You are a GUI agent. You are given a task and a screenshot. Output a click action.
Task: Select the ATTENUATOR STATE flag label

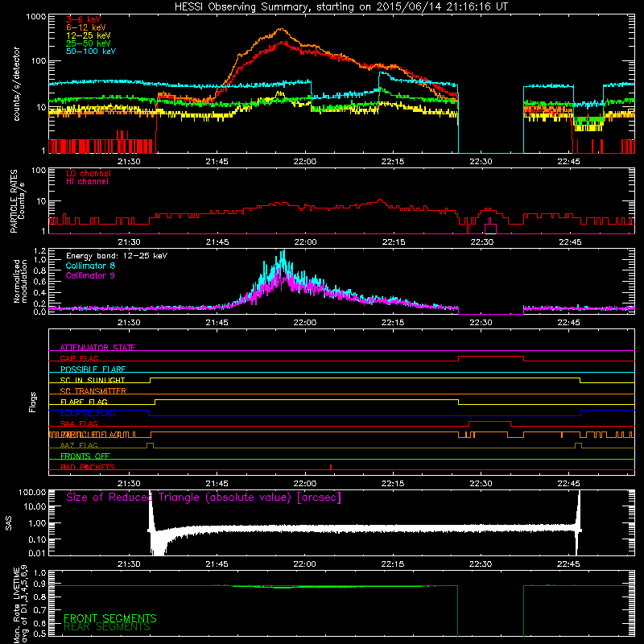pyautogui.click(x=97, y=348)
